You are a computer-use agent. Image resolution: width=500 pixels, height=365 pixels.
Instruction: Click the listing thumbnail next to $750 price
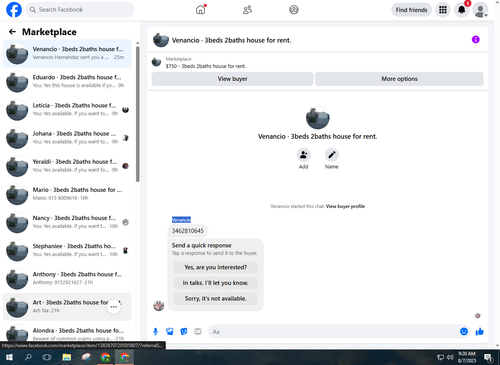point(156,62)
